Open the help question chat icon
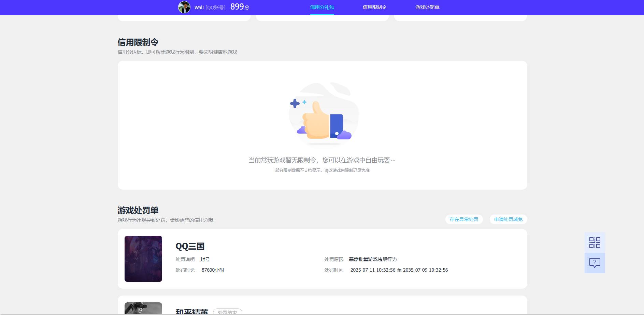 595,263
